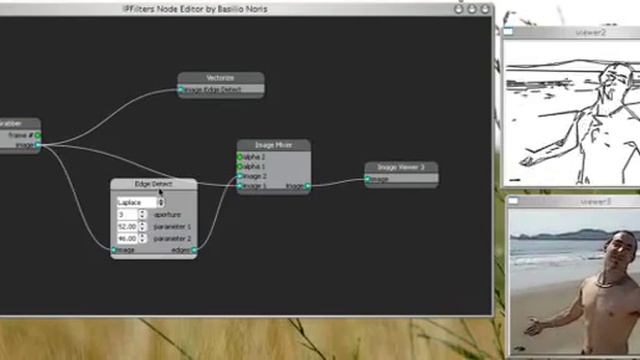640x360 pixels.
Task: Click the 'alpha 1' label in Image Mixer
Action: coord(254,167)
